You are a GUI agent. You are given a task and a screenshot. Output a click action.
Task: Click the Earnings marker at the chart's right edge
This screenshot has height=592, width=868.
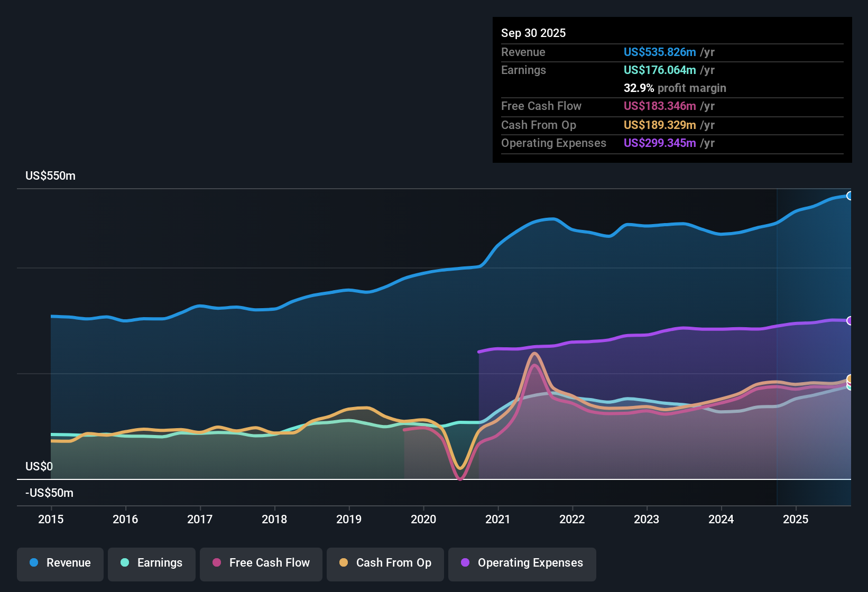850,387
